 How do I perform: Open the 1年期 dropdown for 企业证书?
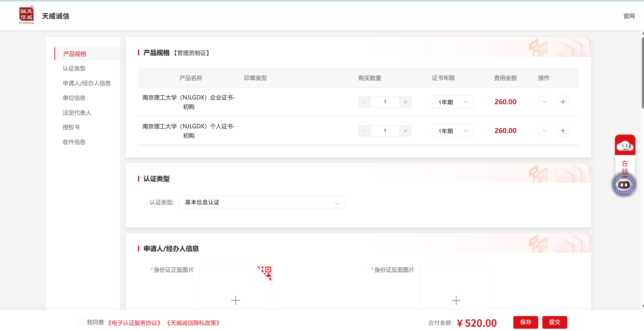(452, 102)
